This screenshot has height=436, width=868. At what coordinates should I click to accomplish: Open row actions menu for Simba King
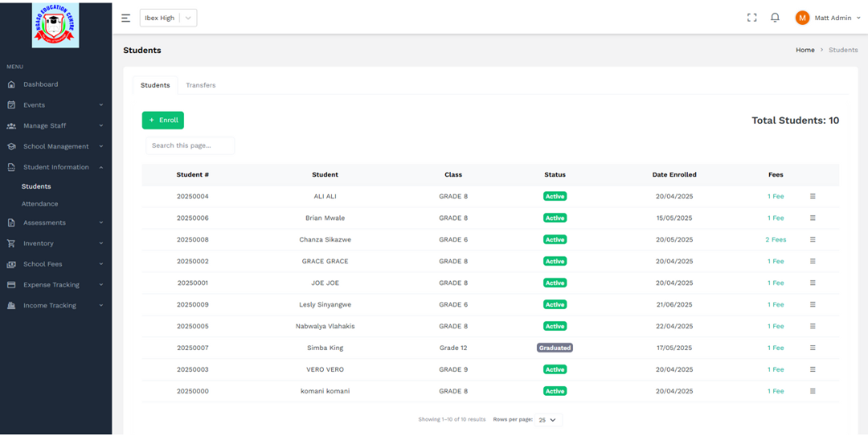[x=813, y=348]
